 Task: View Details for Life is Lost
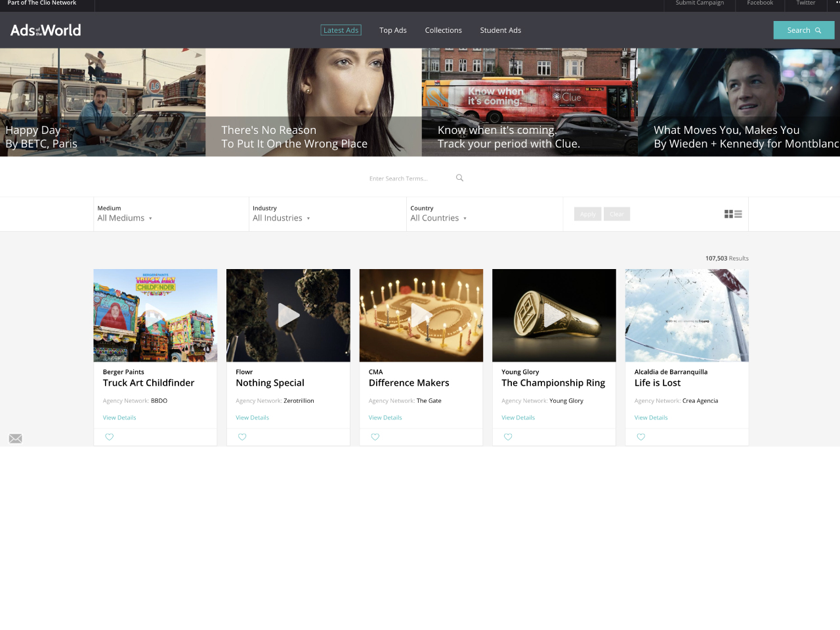(651, 417)
